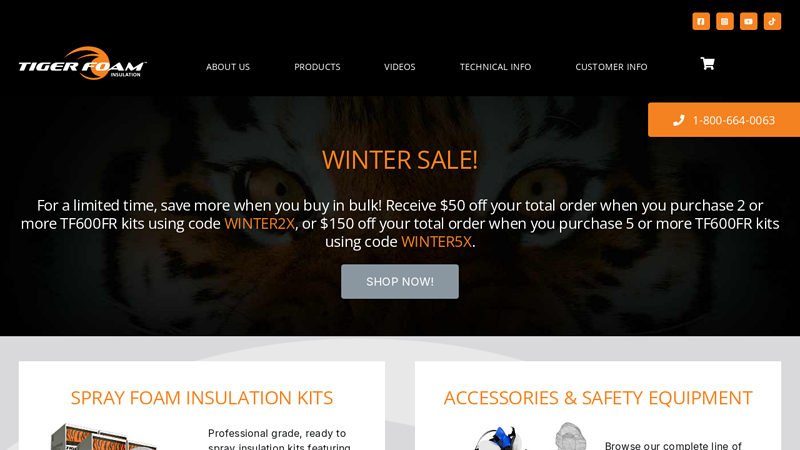The height and width of the screenshot is (450, 800).
Task: Click the Tiger Foam logo
Action: (x=82, y=63)
